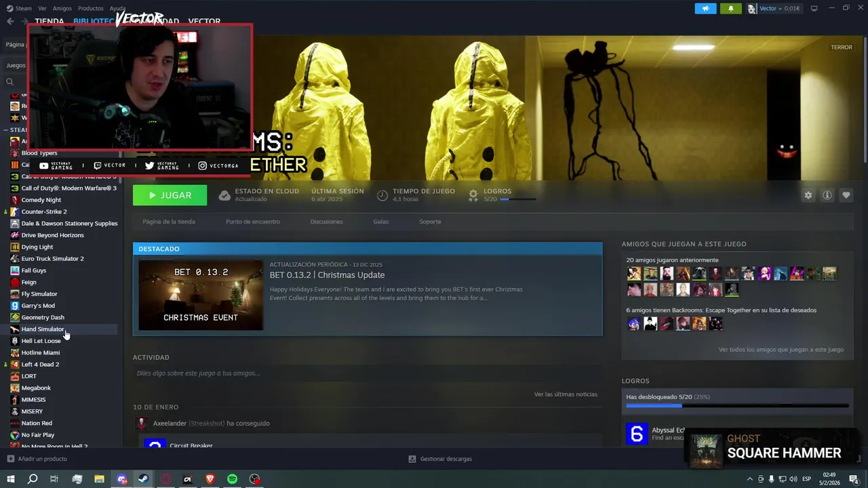Open the Amigos menu
This screenshot has width=868, height=488.
point(62,8)
